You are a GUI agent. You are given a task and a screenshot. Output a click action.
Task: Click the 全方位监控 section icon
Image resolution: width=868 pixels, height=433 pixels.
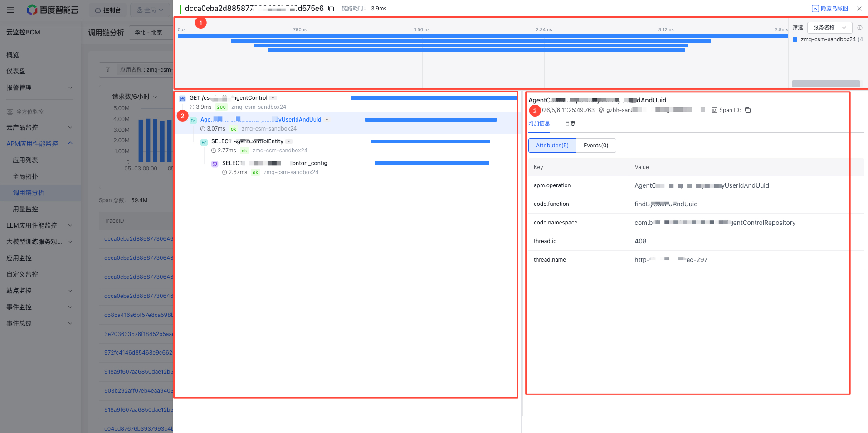coord(10,112)
